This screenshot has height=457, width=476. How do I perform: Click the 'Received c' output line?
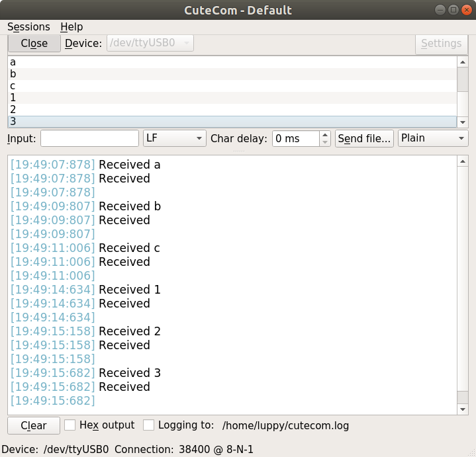pyautogui.click(x=129, y=248)
